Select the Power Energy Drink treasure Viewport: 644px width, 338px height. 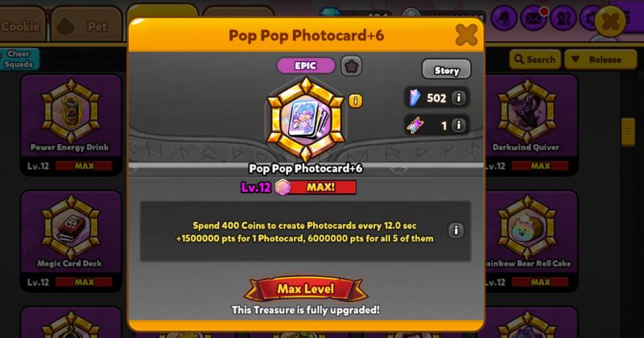point(71,125)
